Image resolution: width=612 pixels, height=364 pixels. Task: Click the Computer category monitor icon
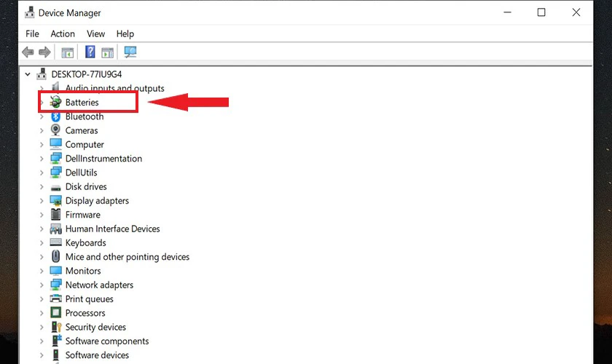tap(56, 144)
